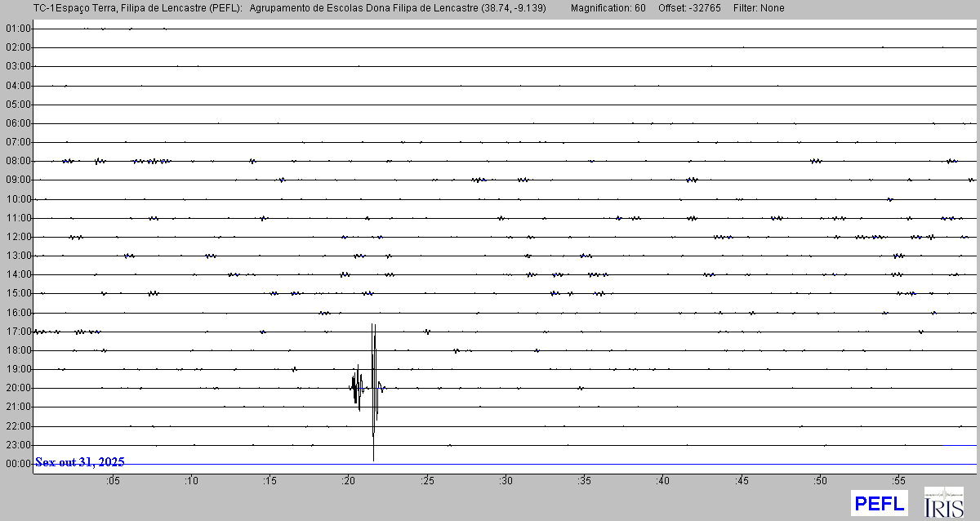Select the 01:00 hour label
The width and height of the screenshot is (980, 521).
[x=18, y=29]
